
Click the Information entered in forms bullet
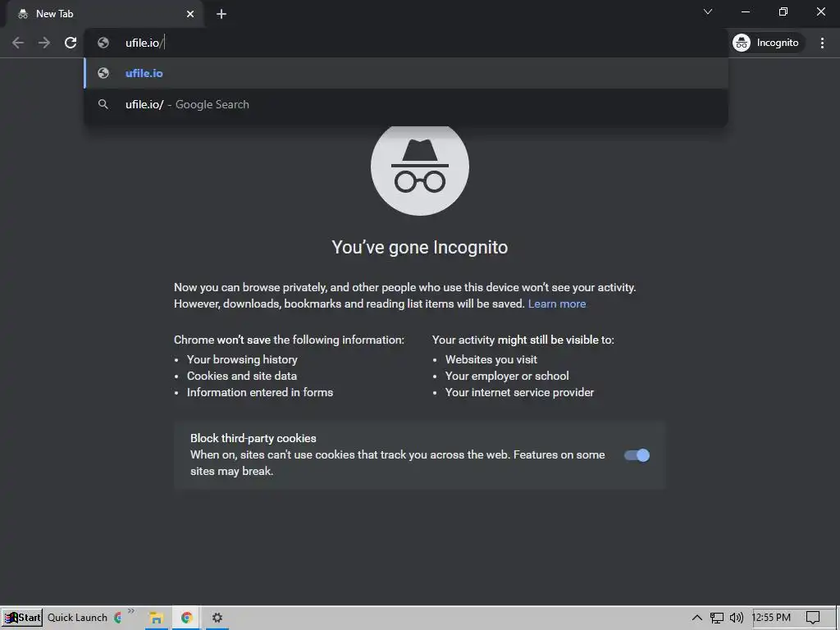click(260, 393)
